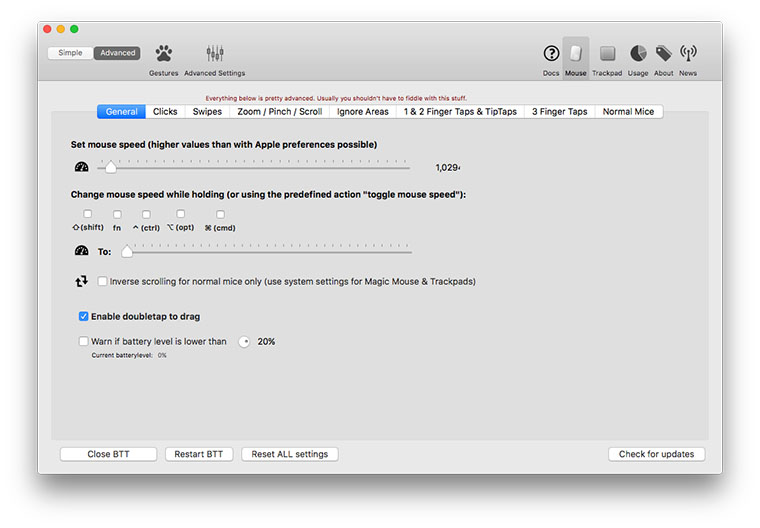Screen dimensions: 760x528
Task: Open 1 & 2 Finger Taps & TipTaps tab
Action: (460, 112)
